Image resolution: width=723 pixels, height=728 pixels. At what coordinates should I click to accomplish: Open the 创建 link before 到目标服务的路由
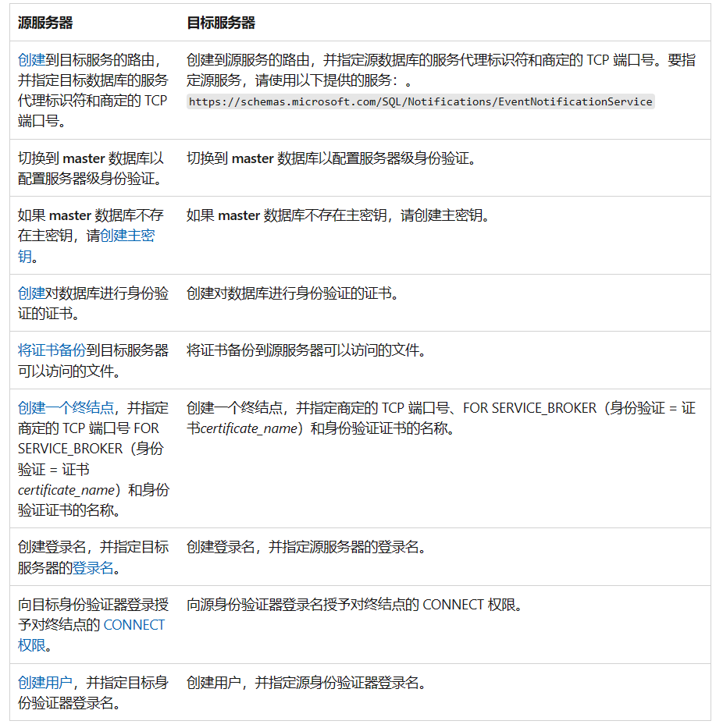point(31,60)
